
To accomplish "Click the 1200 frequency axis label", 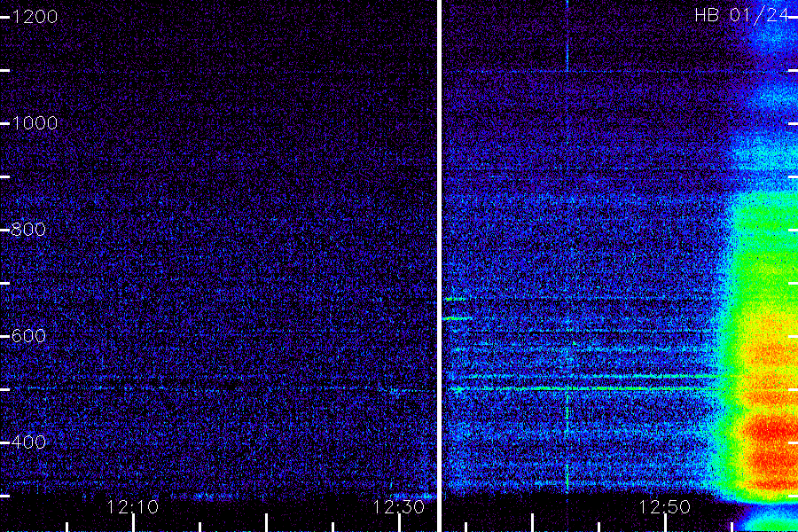I will tap(35, 17).
